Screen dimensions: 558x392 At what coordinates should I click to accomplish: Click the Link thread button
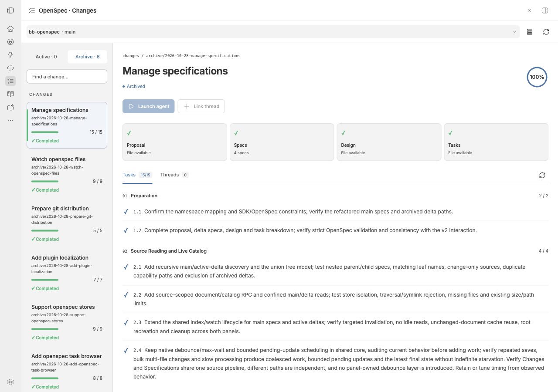point(201,106)
